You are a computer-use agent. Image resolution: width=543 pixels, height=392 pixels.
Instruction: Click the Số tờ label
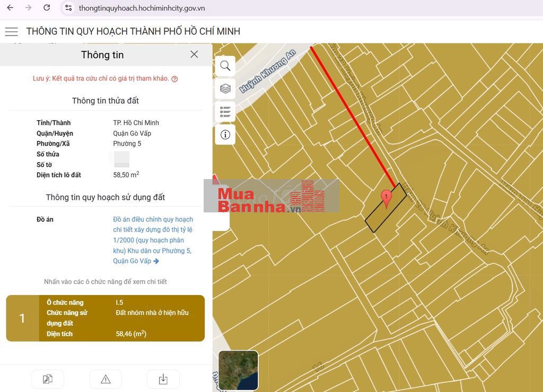click(45, 165)
